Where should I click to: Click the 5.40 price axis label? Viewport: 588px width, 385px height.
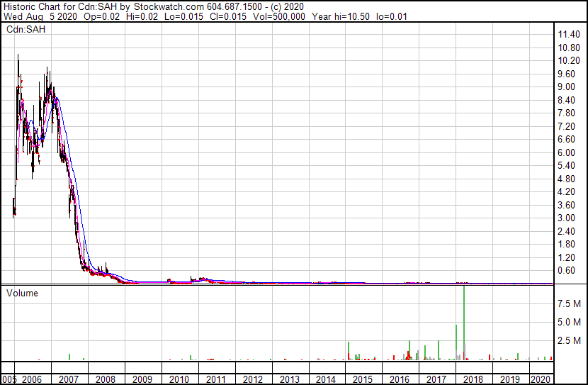click(x=566, y=165)
